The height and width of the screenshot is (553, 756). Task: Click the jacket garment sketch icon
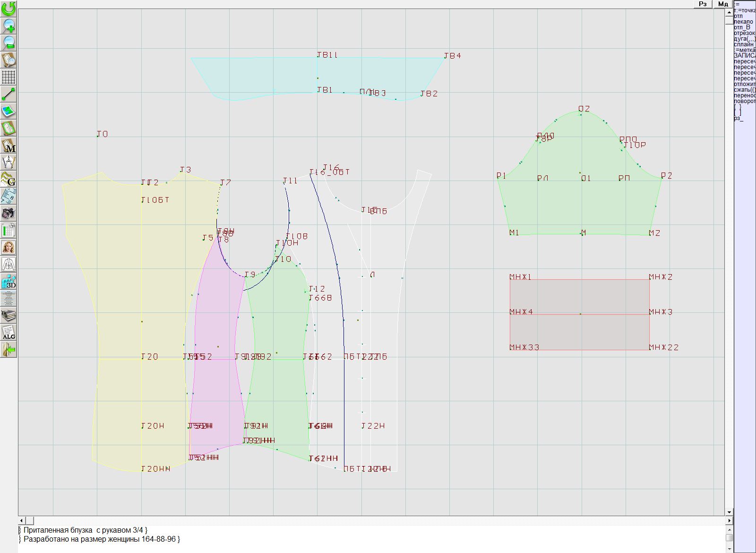9,264
